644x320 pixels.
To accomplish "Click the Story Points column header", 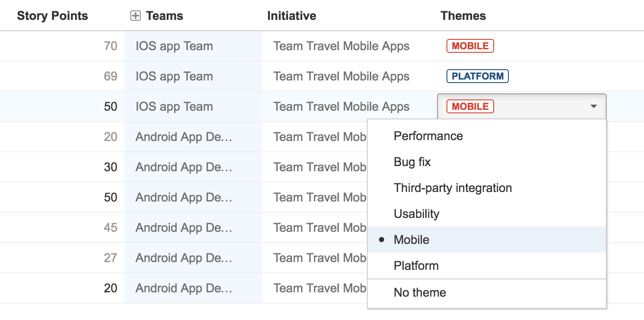I will 52,16.
